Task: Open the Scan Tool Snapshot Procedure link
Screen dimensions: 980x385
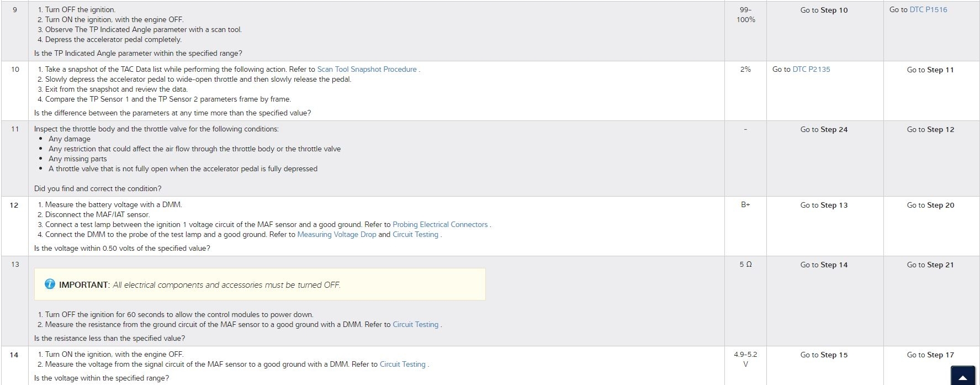Action: [367, 70]
